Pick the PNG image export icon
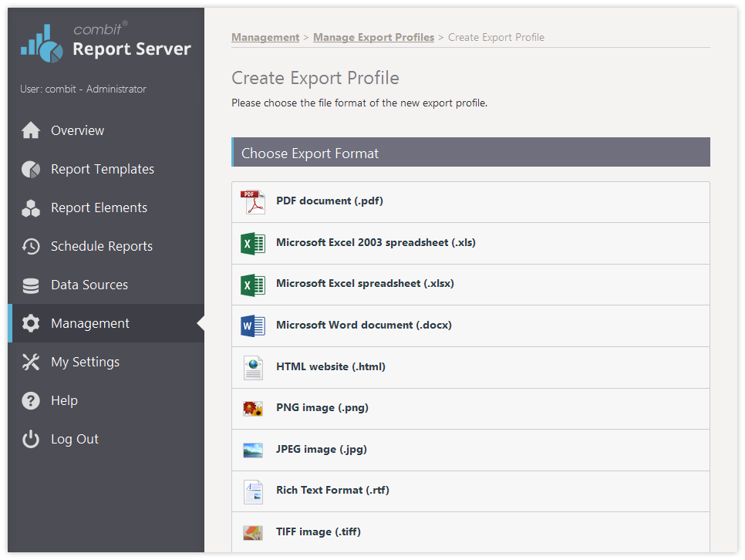 click(x=252, y=408)
